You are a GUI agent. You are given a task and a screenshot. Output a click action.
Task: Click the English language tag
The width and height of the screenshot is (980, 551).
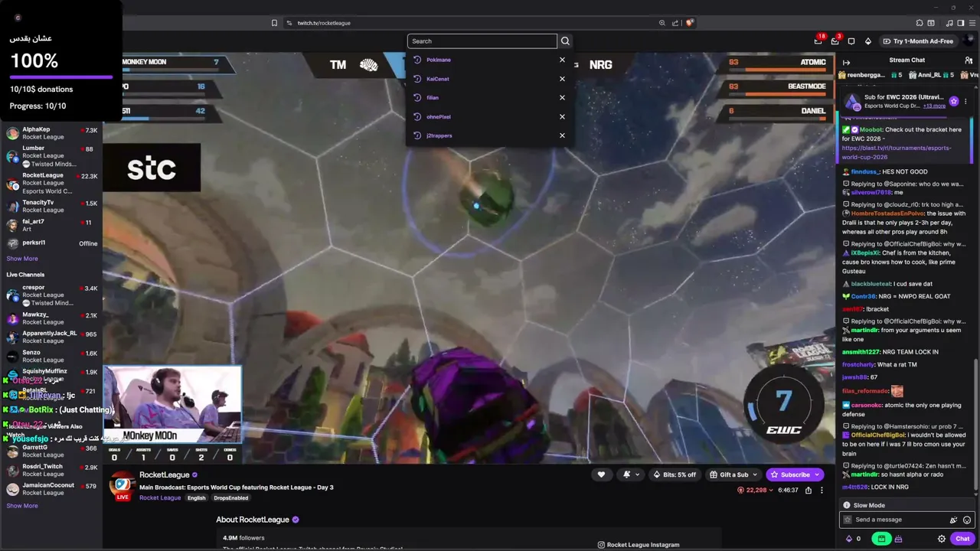pyautogui.click(x=197, y=498)
